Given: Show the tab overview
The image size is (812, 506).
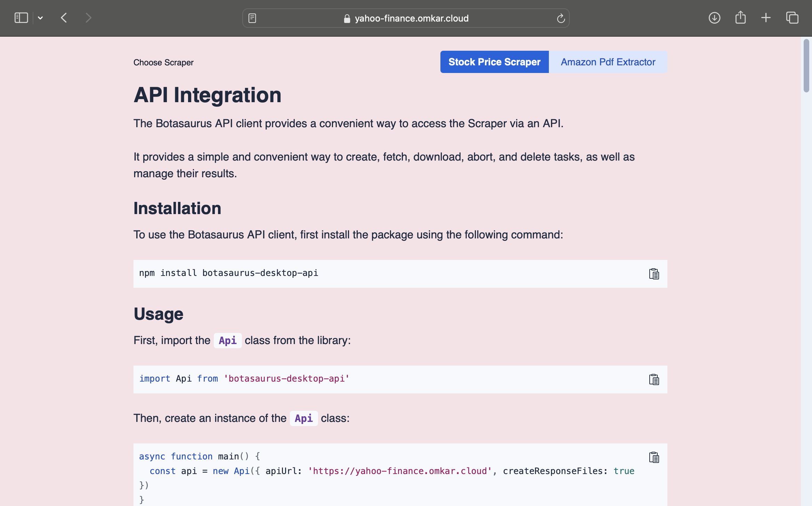Looking at the screenshot, I should coord(792,18).
